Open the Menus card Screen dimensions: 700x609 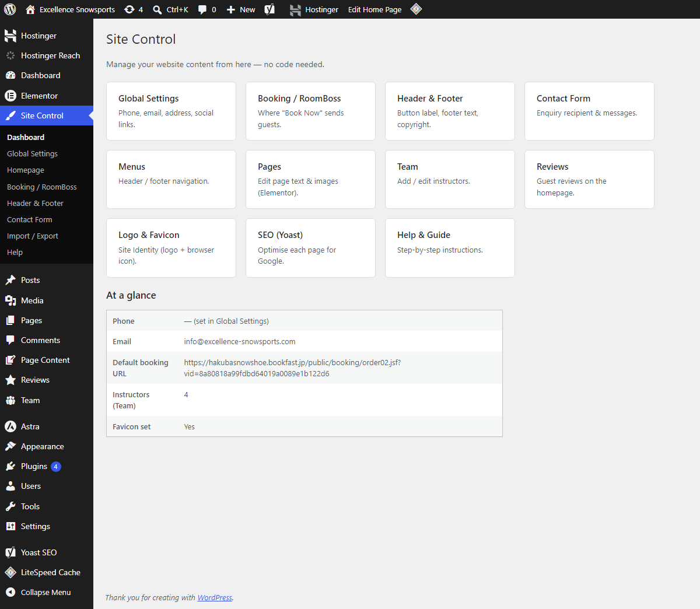click(x=171, y=179)
